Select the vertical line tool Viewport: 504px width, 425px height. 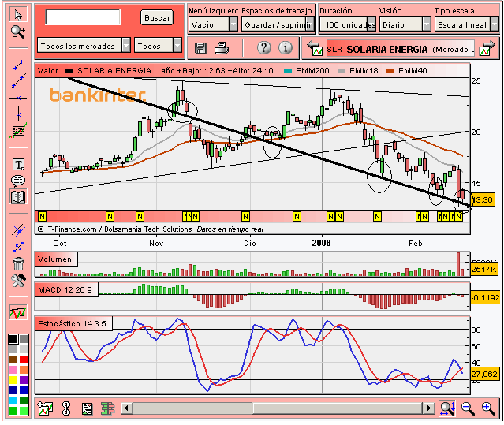point(18,114)
